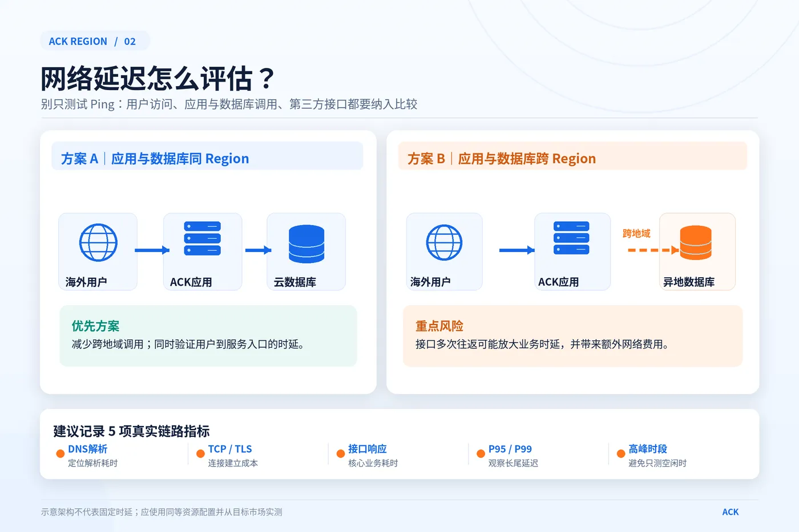Screen dimensions: 799x532
Task: Click the orange dot beside DNS解析
Action: click(x=60, y=454)
